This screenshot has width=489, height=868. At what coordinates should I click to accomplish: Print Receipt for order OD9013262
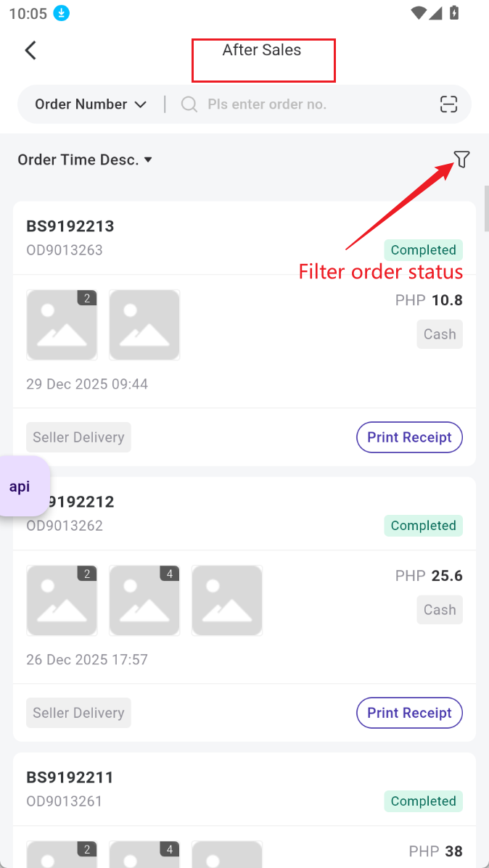[409, 713]
